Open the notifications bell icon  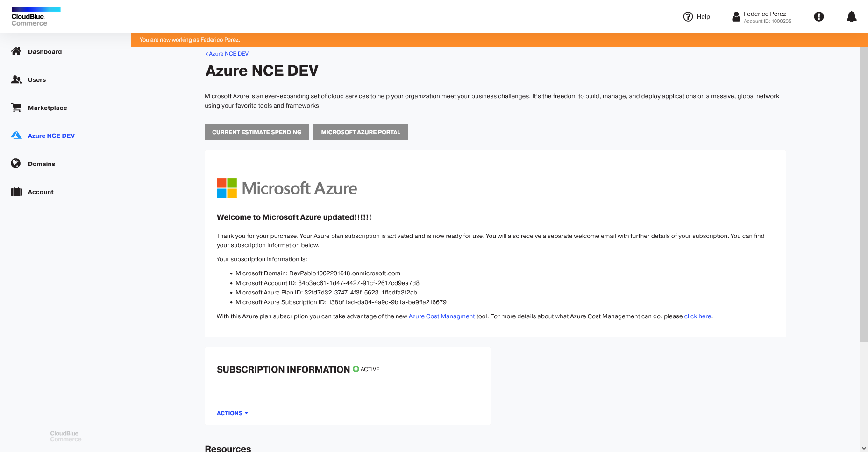(852, 17)
